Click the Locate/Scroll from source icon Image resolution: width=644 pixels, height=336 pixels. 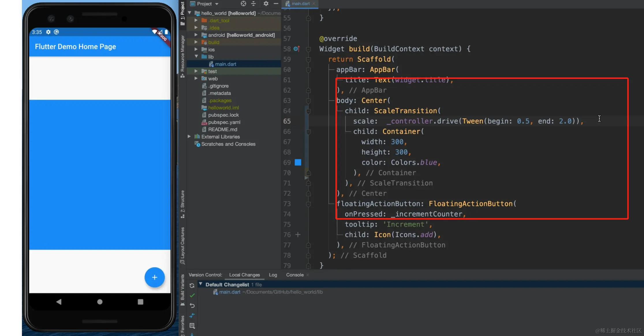tap(243, 4)
